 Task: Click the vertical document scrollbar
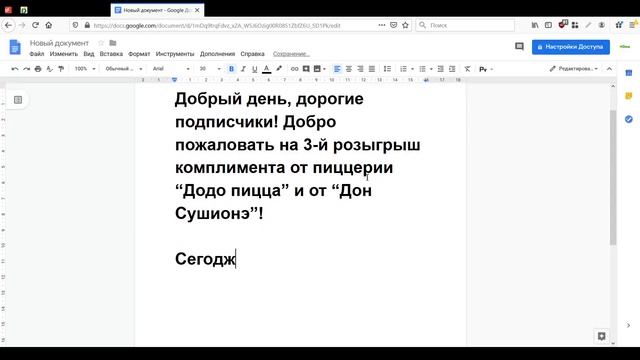(x=613, y=178)
